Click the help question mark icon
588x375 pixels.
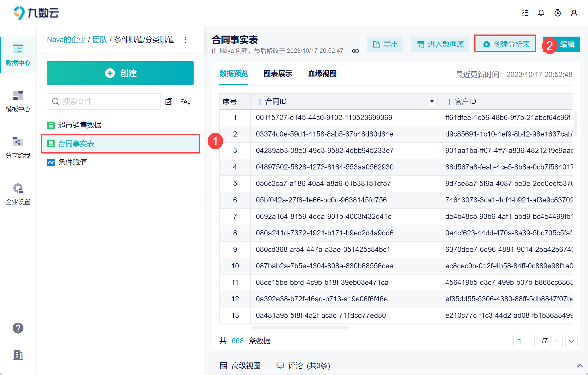(18, 328)
